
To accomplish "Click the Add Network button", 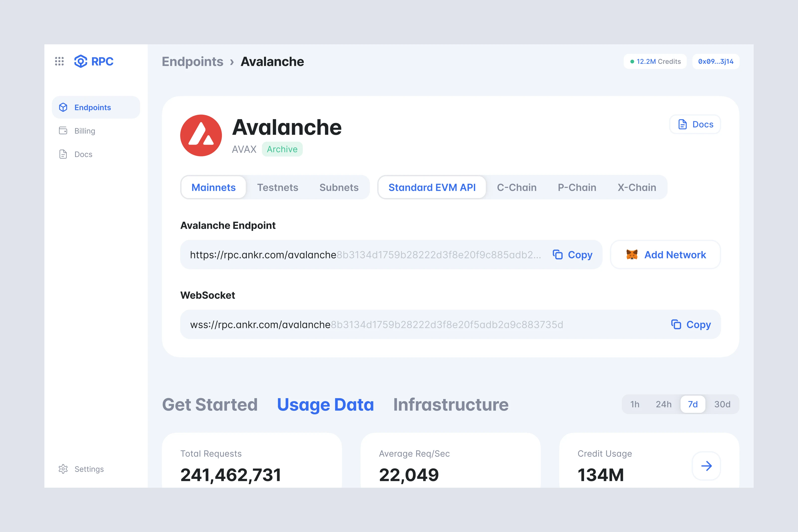I will coord(665,255).
